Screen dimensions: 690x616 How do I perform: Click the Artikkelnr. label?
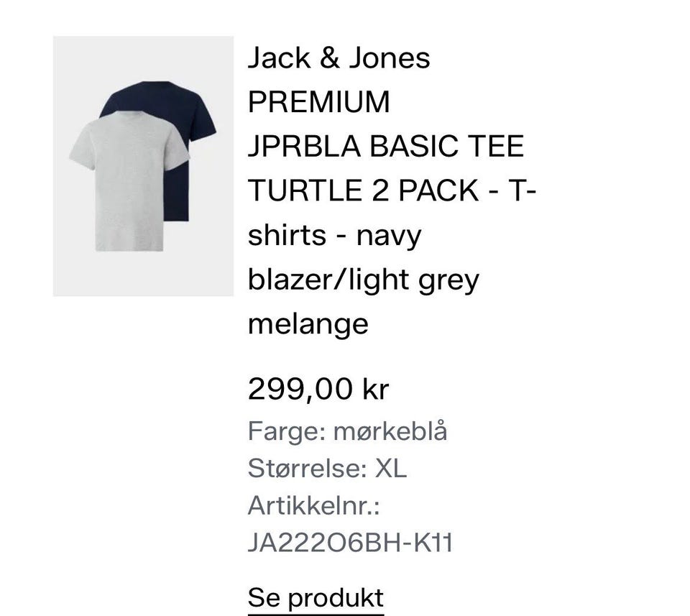tap(313, 505)
